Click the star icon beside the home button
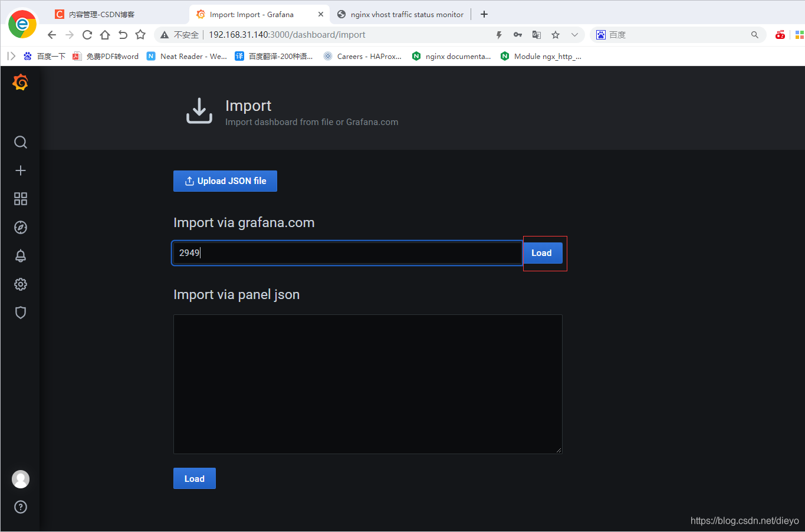805x532 pixels. (x=140, y=35)
